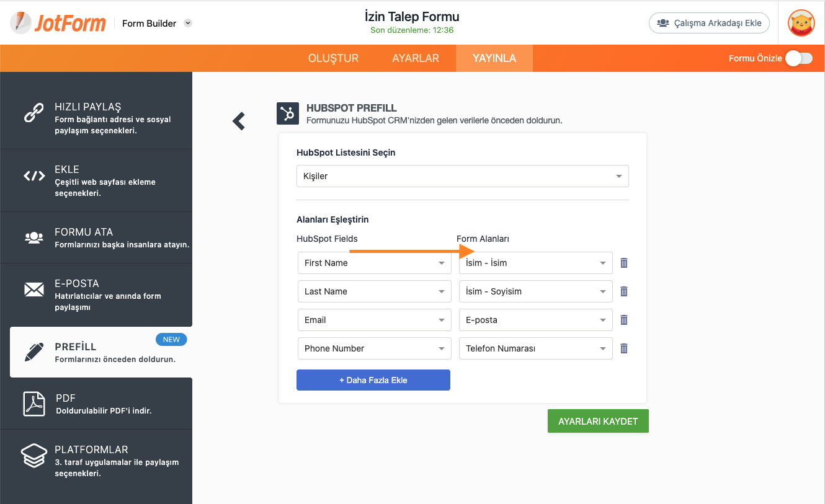Open the user avatar profile menu
This screenshot has width=825, height=504.
pos(801,24)
